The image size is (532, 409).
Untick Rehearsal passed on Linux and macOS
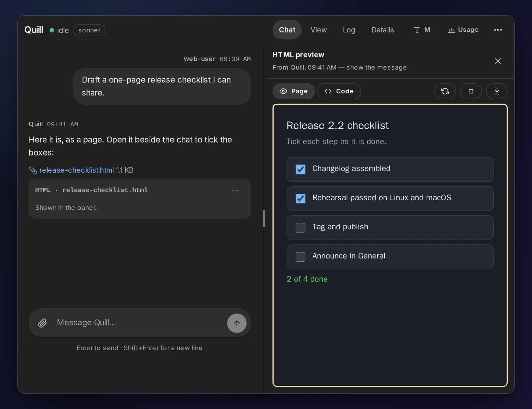(300, 198)
